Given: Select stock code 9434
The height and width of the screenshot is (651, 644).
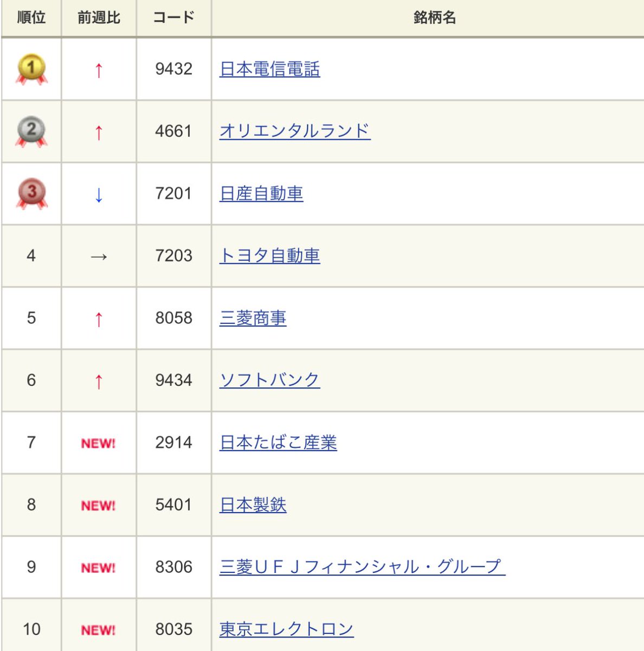Looking at the screenshot, I should point(173,380).
